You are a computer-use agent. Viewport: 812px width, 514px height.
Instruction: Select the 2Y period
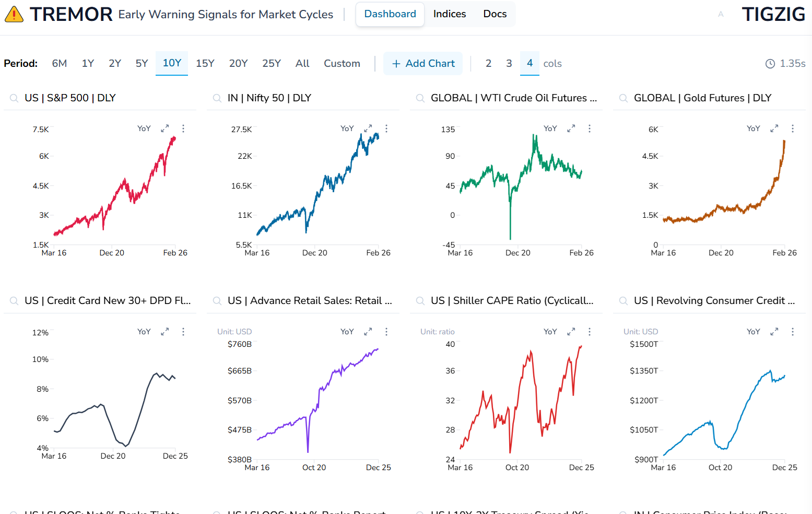[115, 64]
